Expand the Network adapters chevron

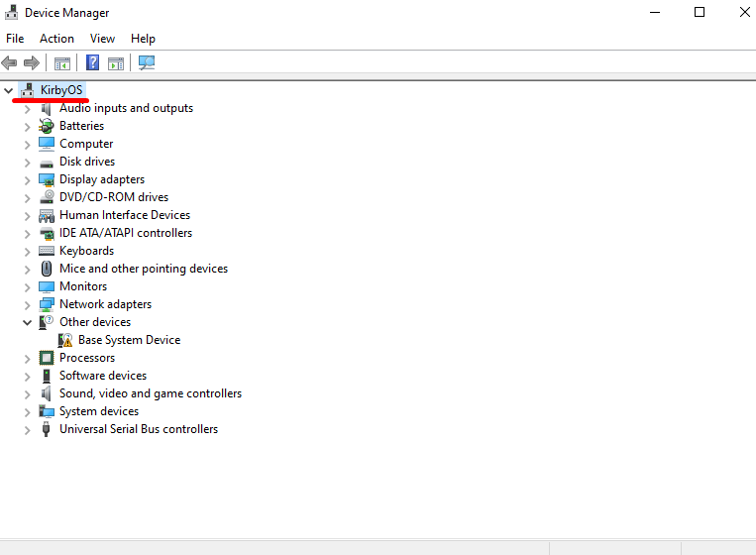click(x=28, y=305)
